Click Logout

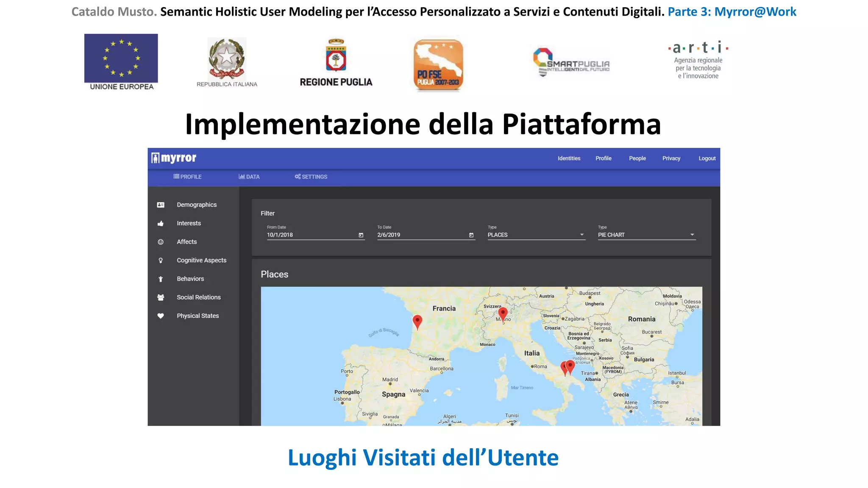[x=707, y=158]
